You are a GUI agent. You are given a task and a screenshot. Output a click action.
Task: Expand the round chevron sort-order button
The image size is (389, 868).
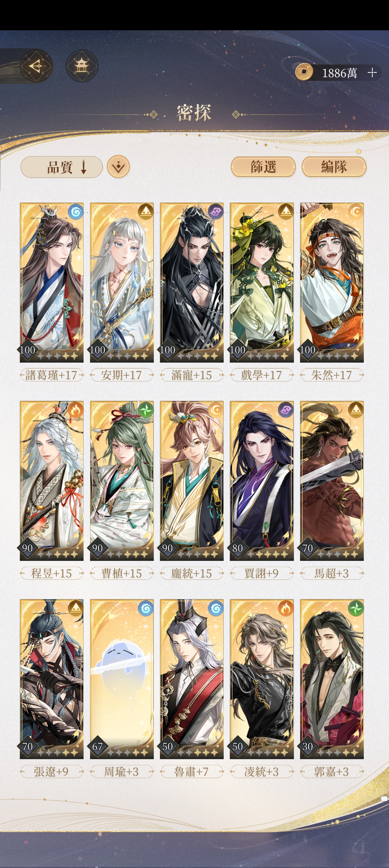pyautogui.click(x=119, y=167)
